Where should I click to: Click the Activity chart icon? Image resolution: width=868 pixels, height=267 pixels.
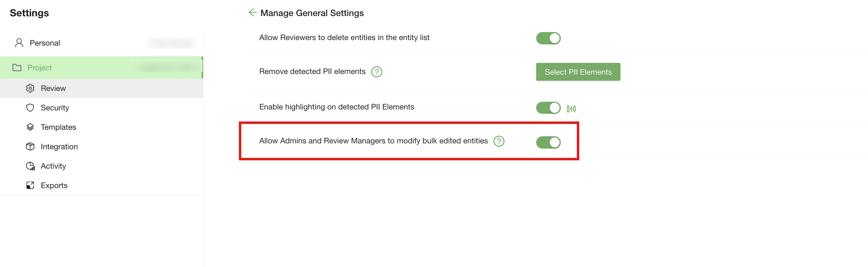tap(30, 166)
